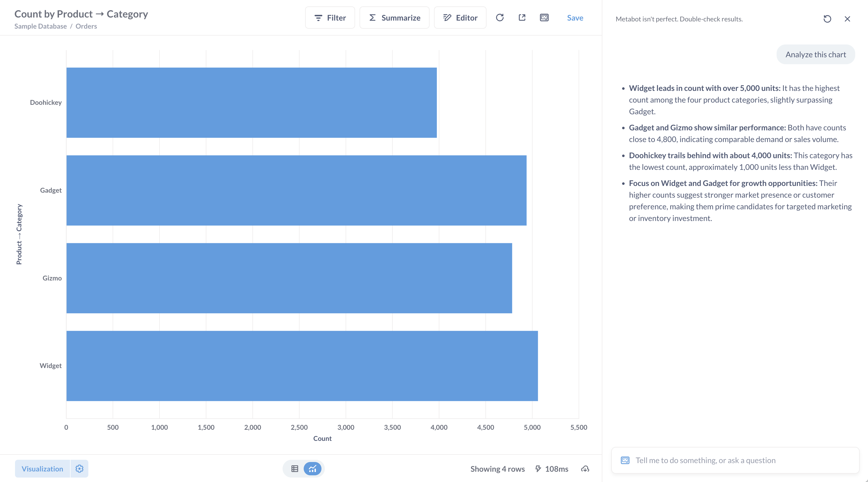This screenshot has height=482, width=868.
Task: Click the Widget bar in chart
Action: coord(301,366)
